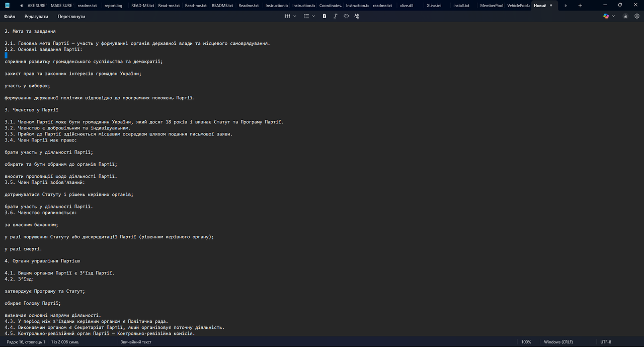644x347 pixels.
Task: Click the line '3.5. Член Партії зобов'язаний:'
Action: (45, 182)
